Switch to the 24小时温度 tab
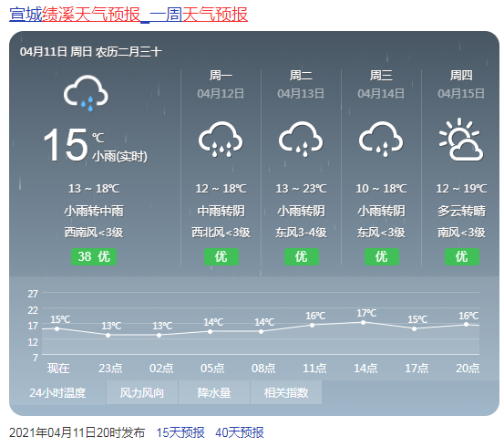Screen dimensions: 504x447 tap(57, 392)
